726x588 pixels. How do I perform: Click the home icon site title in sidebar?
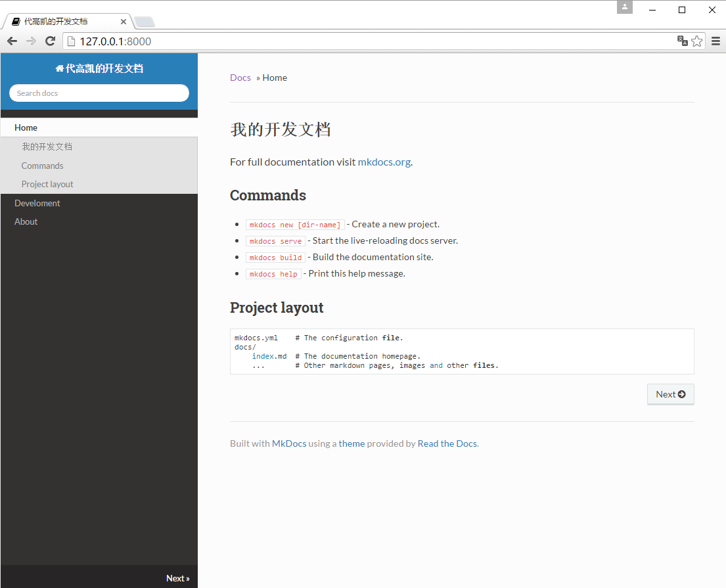99,68
